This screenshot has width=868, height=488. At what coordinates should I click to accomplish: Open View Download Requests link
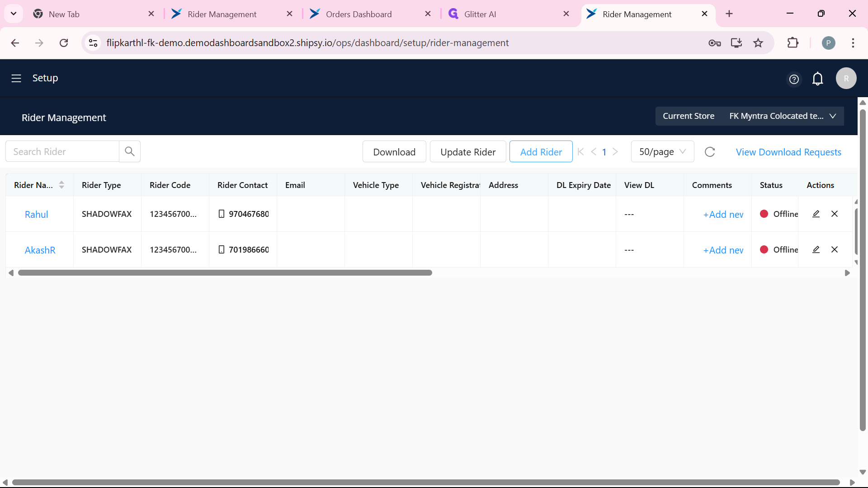pyautogui.click(x=788, y=152)
